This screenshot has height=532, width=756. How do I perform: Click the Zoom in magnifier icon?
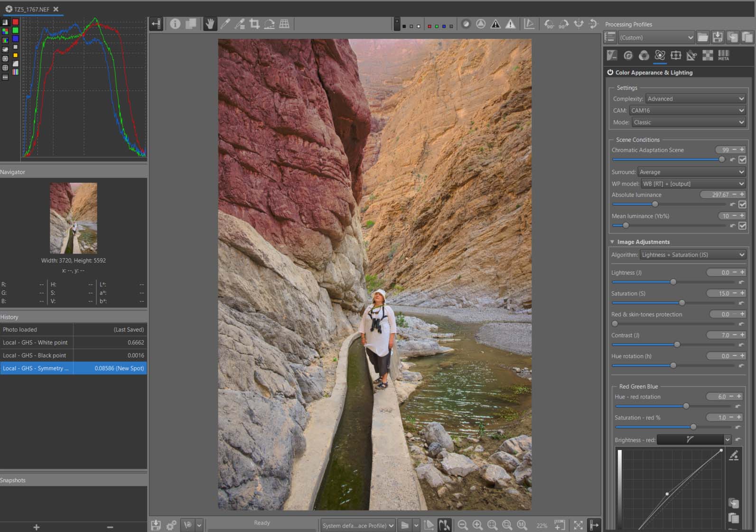[x=477, y=525]
